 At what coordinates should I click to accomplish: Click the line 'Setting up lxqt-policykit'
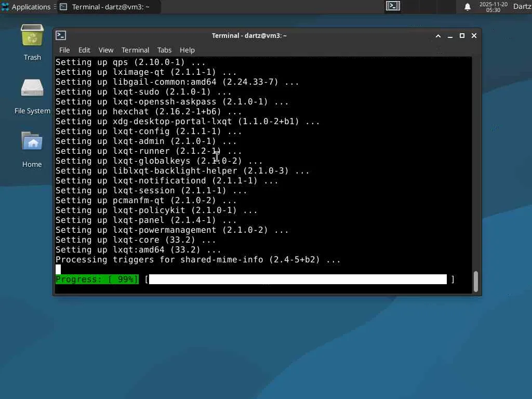coord(156,210)
